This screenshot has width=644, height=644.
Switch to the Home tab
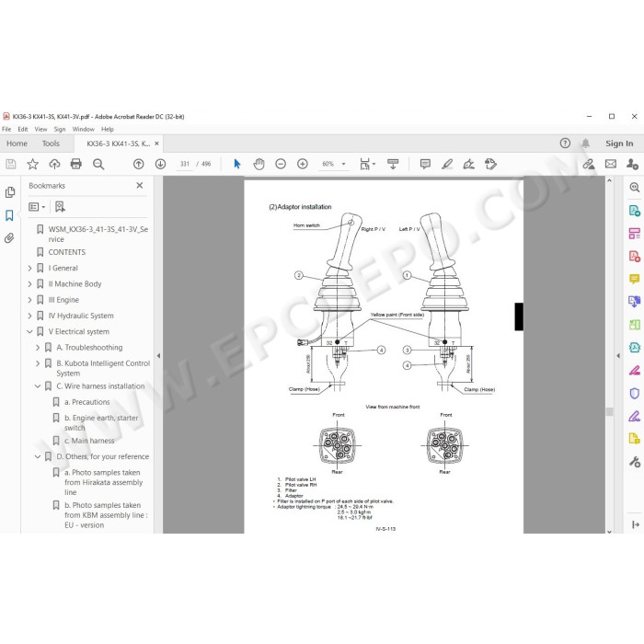[17, 144]
